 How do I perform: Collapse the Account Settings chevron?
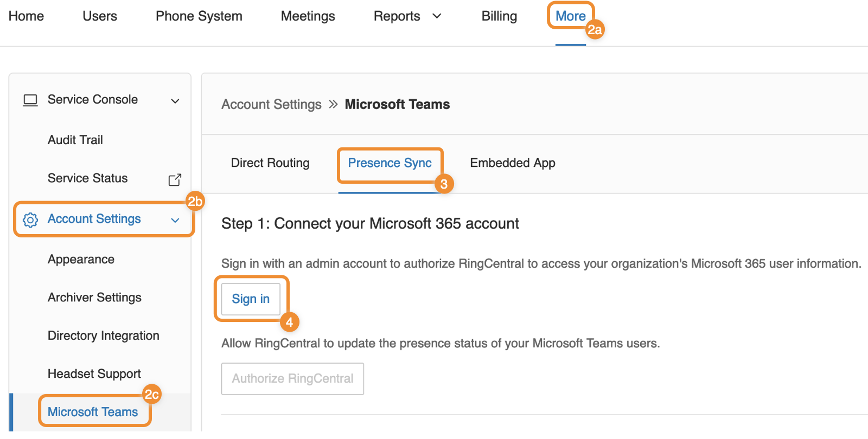point(175,220)
